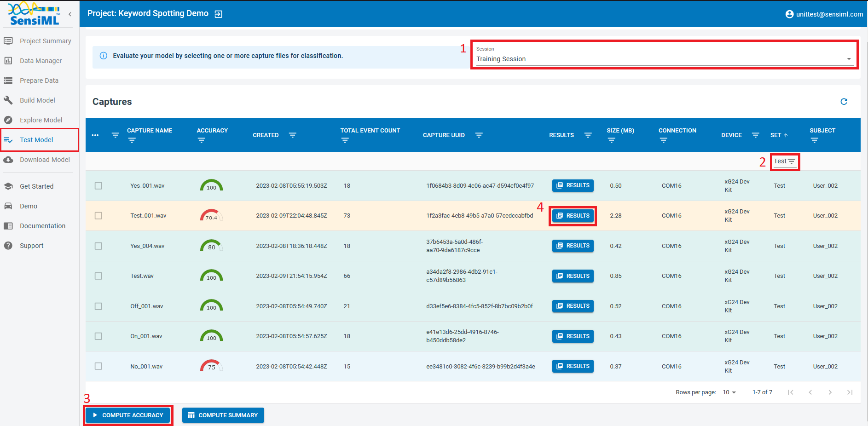Click filter icon under Size (MB) header
This screenshot has height=426, width=868.
click(x=612, y=140)
